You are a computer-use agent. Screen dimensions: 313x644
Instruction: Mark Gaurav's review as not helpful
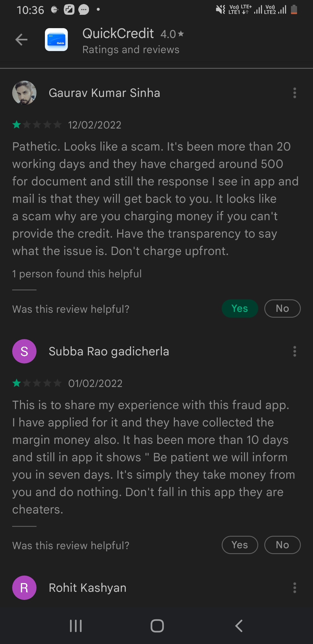[282, 308]
